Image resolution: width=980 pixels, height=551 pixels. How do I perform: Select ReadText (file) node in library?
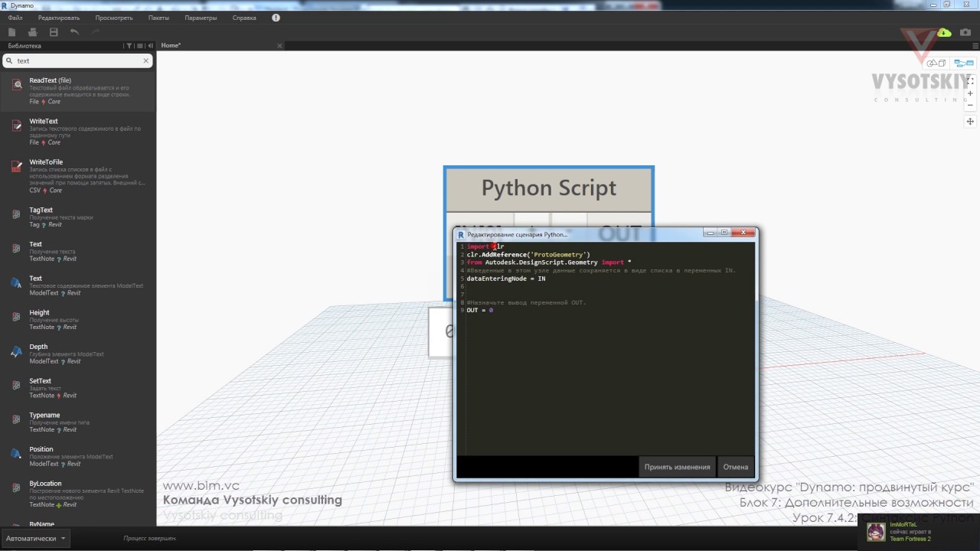[77, 92]
